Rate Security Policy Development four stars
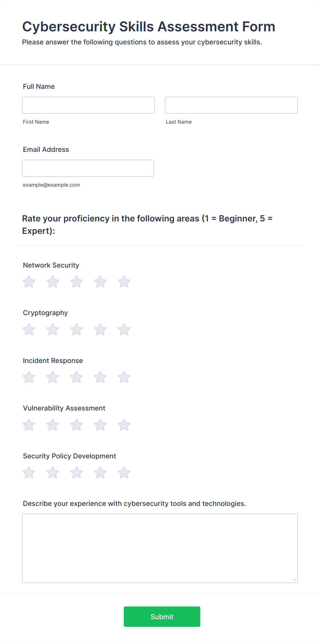 coord(100,473)
